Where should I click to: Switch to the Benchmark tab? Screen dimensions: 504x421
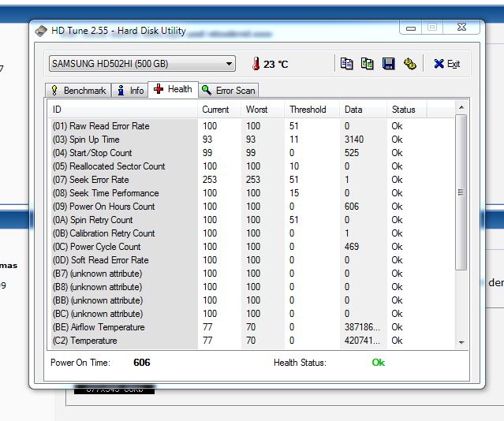click(x=79, y=91)
